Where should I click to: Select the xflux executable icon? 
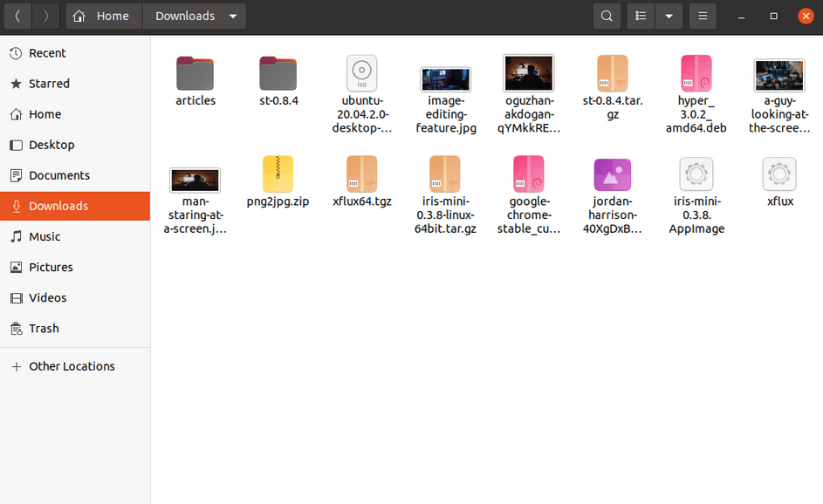point(779,174)
